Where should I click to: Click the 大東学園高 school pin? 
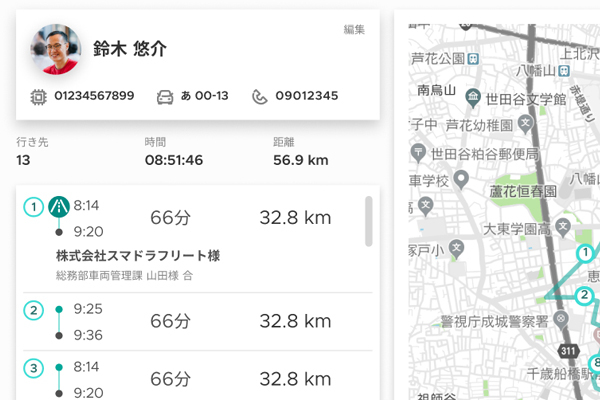[x=563, y=227]
